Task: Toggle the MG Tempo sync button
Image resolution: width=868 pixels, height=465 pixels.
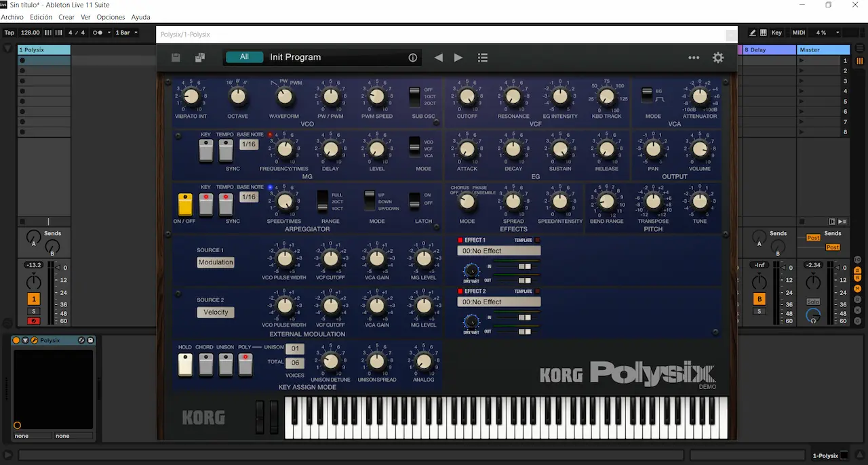Action: (x=226, y=151)
